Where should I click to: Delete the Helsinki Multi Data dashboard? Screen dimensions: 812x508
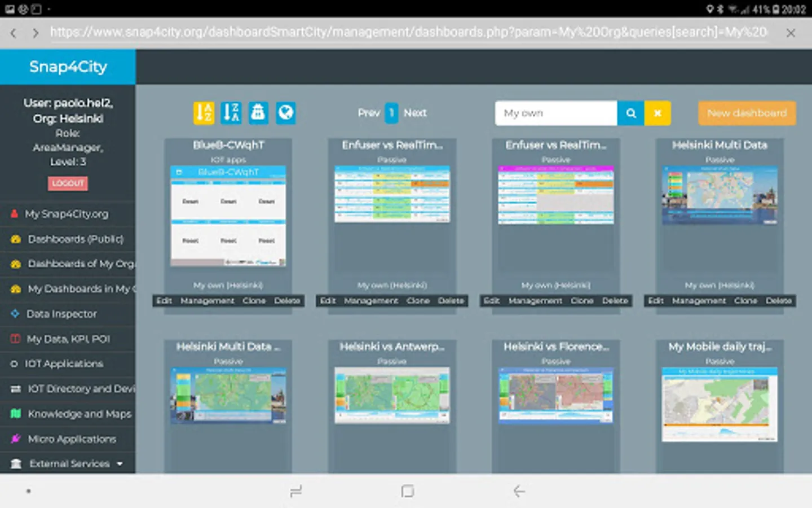tap(779, 301)
